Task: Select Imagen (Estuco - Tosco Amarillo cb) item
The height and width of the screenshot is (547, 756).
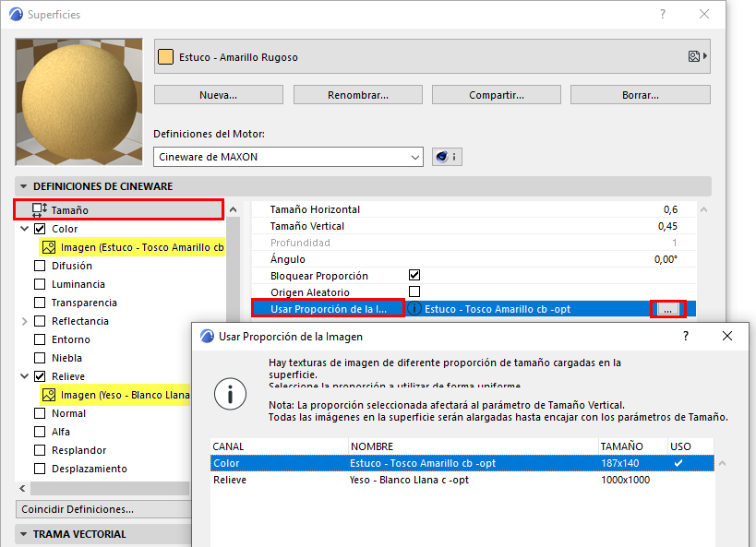Action: tap(132, 247)
